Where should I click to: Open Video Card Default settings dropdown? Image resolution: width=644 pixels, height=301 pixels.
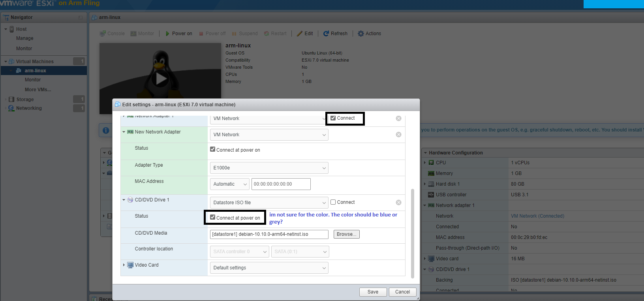coord(269,268)
